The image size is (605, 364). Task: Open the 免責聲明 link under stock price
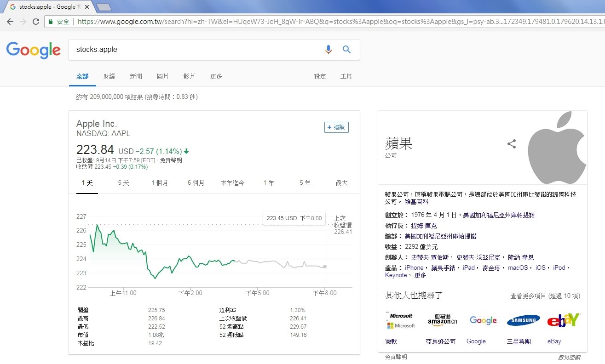(x=171, y=160)
